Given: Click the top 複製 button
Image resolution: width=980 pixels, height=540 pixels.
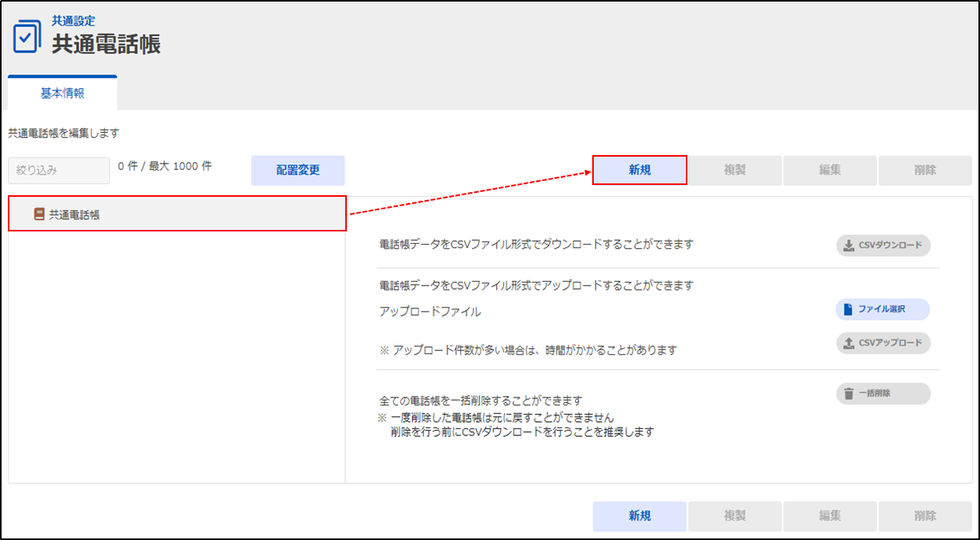Looking at the screenshot, I should point(735,170).
